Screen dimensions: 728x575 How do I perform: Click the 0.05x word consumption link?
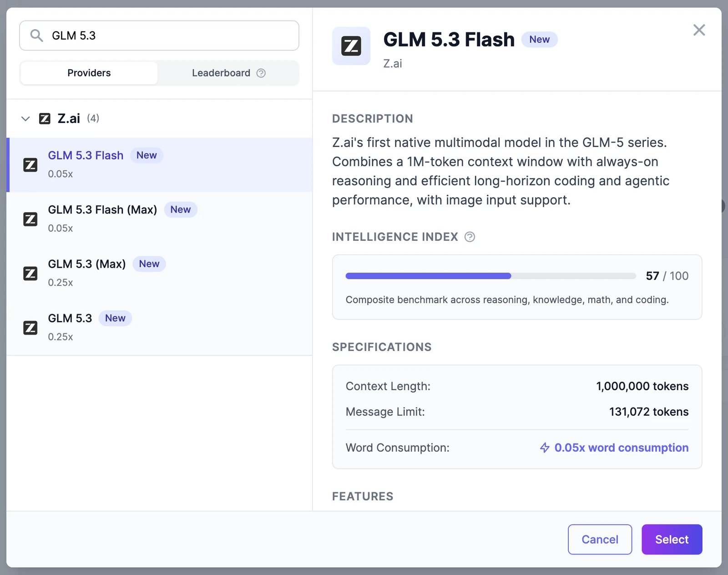621,448
